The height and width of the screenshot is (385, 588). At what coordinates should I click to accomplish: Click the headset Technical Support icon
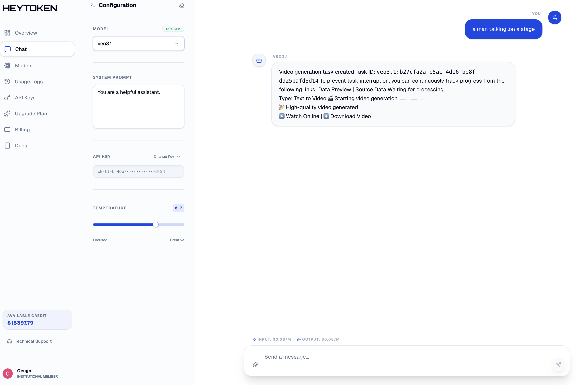point(9,341)
